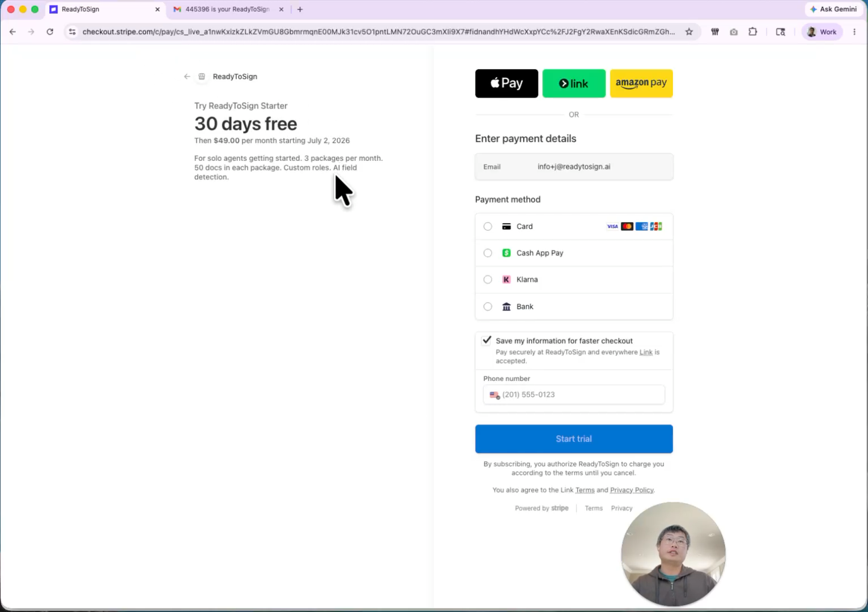Viewport: 868px width, 612px height.
Task: Open the Privacy Policy link
Action: [632, 490]
